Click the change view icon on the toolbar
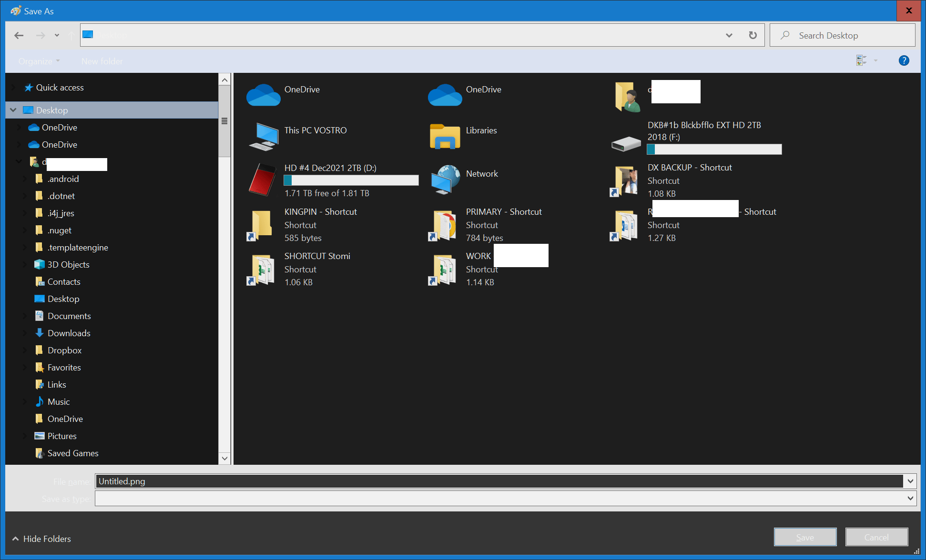The image size is (926, 560). (861, 60)
